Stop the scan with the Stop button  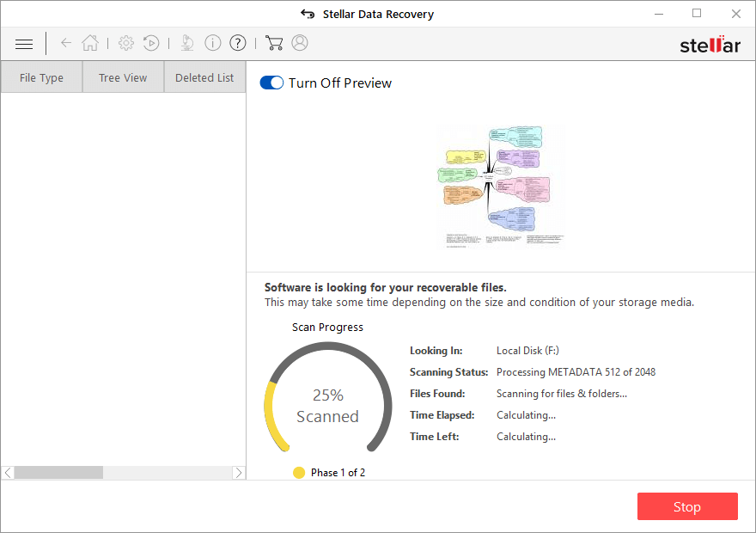pyautogui.click(x=687, y=506)
